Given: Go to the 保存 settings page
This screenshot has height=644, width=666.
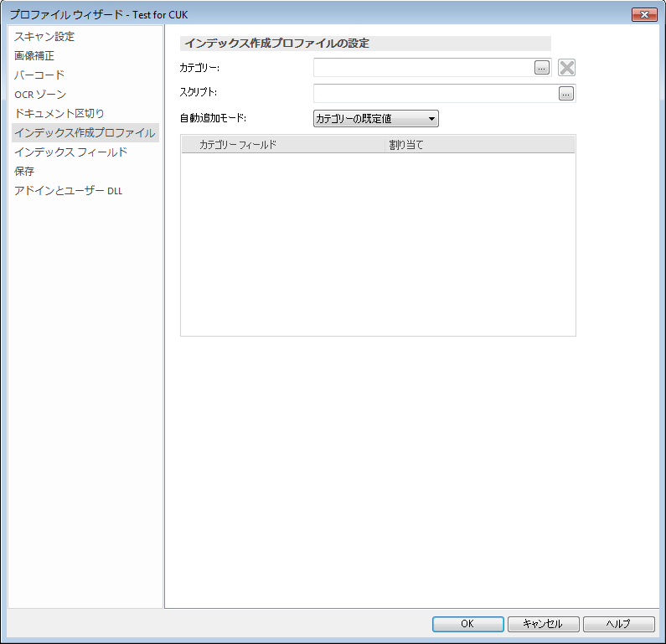Looking at the screenshot, I should 23,171.
